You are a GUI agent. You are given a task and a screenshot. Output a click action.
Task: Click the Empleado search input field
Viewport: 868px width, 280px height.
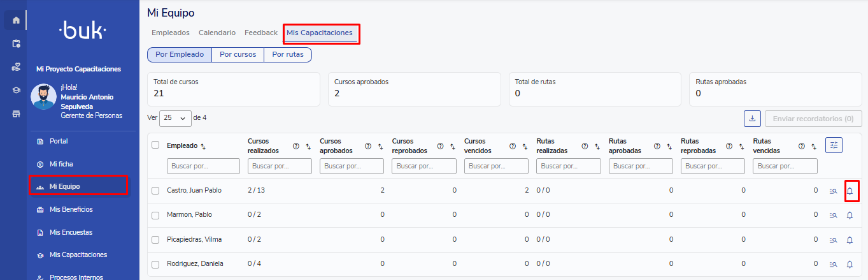pyautogui.click(x=203, y=166)
